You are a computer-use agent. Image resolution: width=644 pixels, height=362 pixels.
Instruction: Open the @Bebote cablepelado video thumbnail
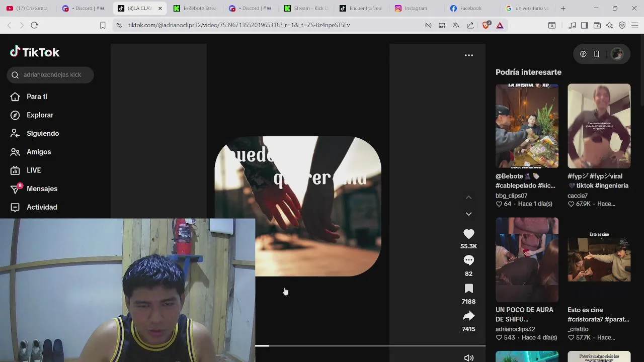click(527, 126)
